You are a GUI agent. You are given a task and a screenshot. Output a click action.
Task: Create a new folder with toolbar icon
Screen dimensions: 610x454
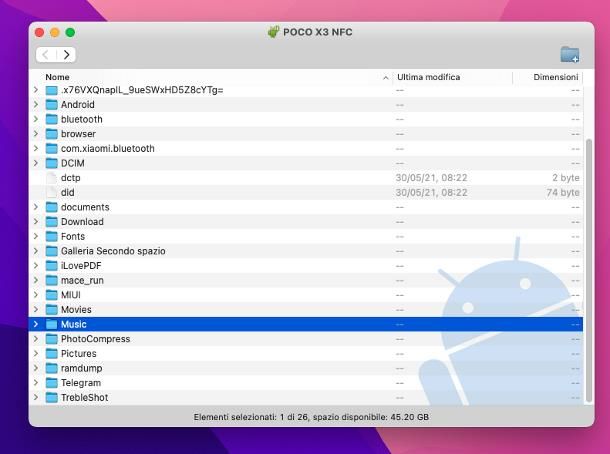click(x=570, y=54)
